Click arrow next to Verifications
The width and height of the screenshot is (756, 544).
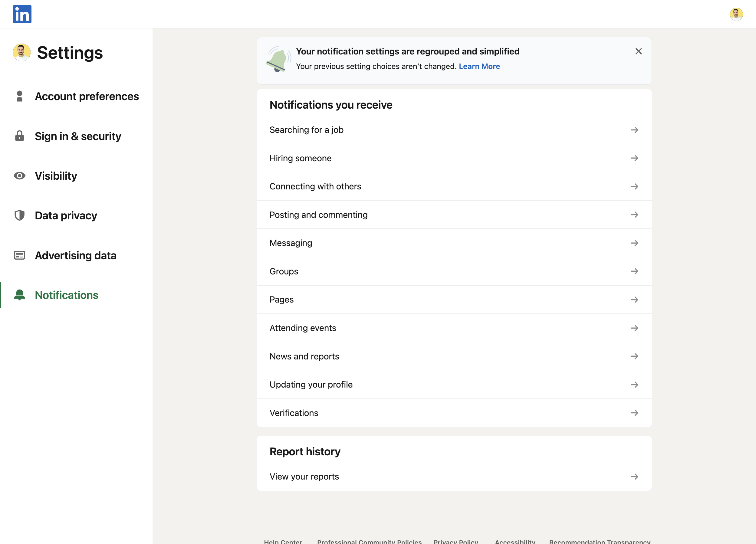click(x=634, y=413)
